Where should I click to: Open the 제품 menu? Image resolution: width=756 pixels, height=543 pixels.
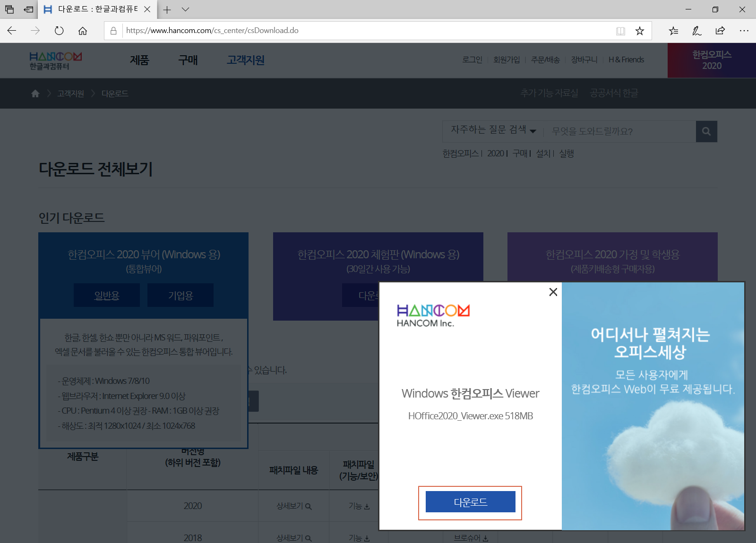[139, 60]
